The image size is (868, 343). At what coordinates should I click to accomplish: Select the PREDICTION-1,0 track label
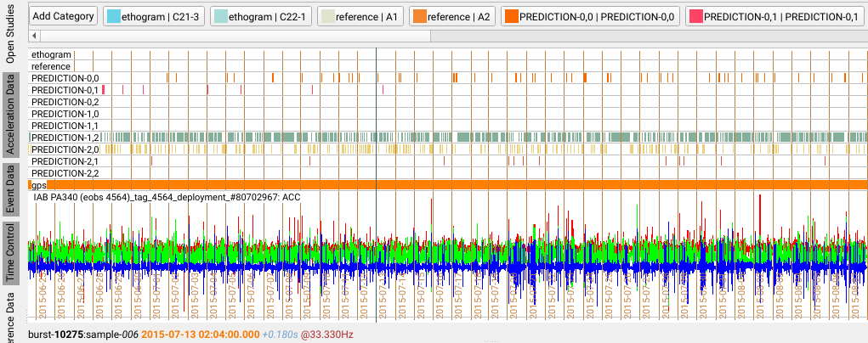(65, 114)
